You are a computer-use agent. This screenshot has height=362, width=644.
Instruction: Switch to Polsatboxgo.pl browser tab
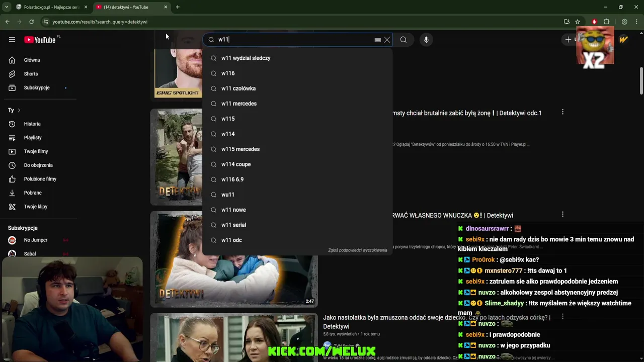48,7
